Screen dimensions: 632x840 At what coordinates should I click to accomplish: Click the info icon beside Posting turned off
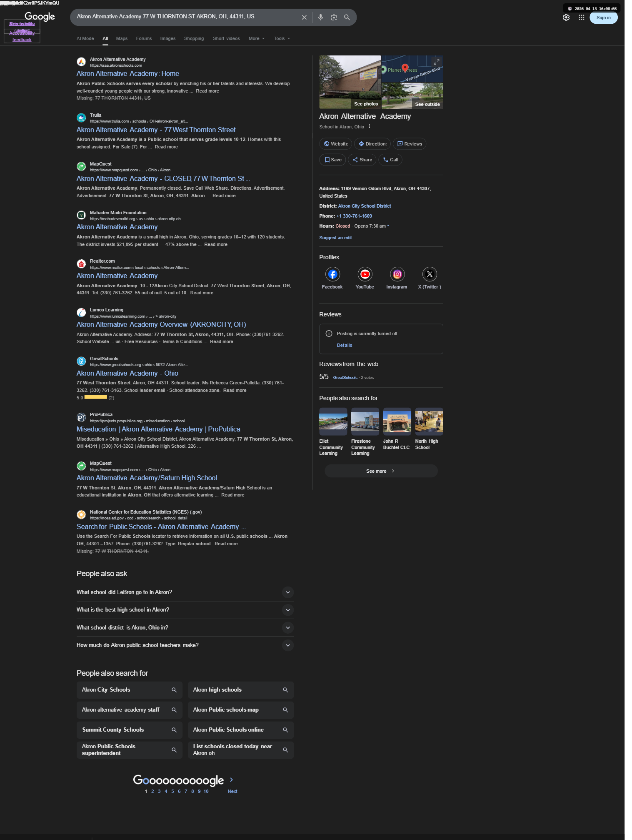click(x=329, y=333)
